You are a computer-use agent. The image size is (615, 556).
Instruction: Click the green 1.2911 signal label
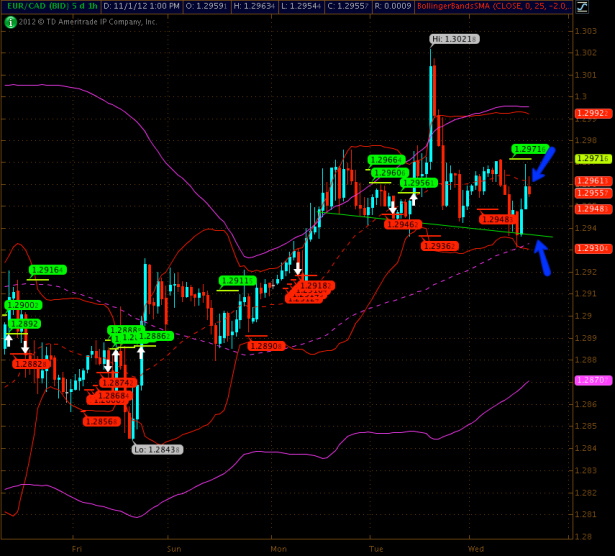237,281
